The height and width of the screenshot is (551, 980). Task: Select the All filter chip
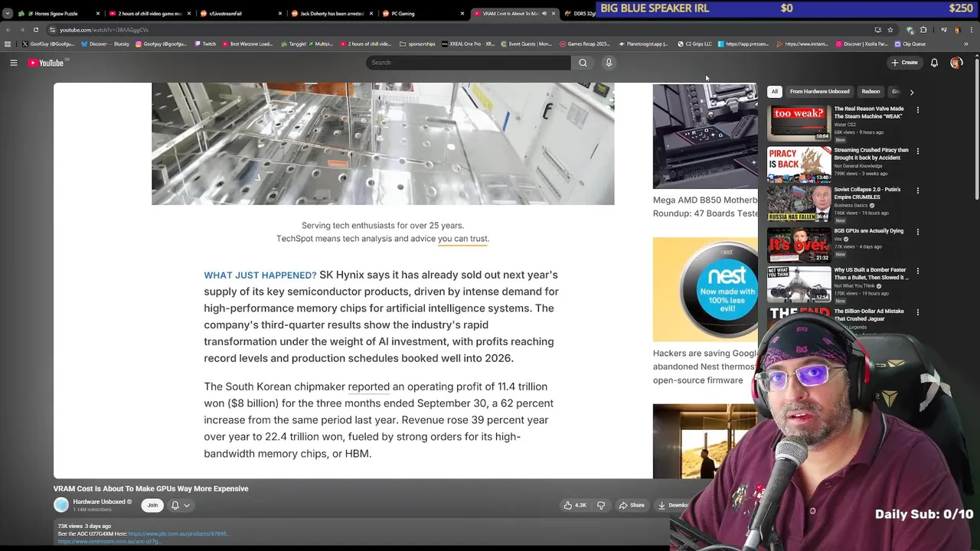pyautogui.click(x=774, y=92)
